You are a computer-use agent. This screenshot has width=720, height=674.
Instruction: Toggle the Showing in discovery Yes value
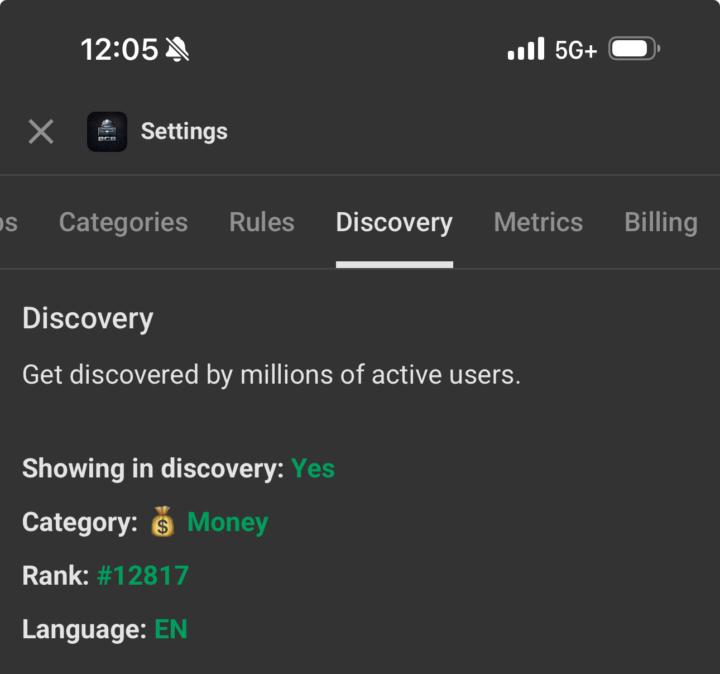(313, 468)
